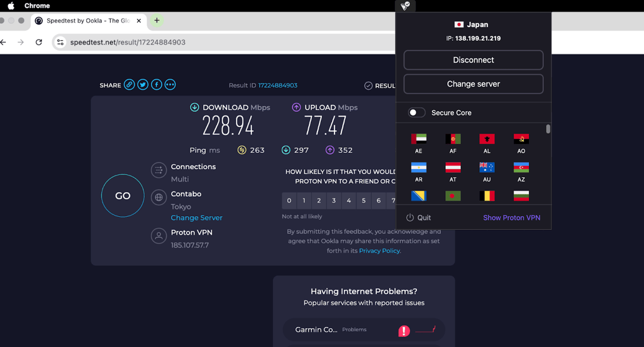Share result on Facebook
Screen dimensions: 644x347
(157, 85)
